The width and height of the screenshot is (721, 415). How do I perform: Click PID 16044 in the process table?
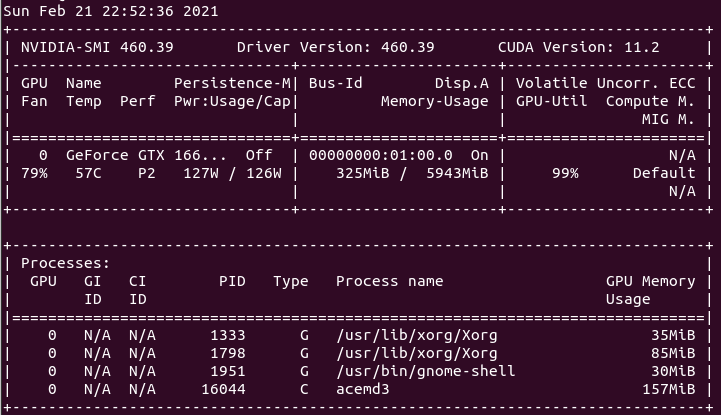click(223, 389)
